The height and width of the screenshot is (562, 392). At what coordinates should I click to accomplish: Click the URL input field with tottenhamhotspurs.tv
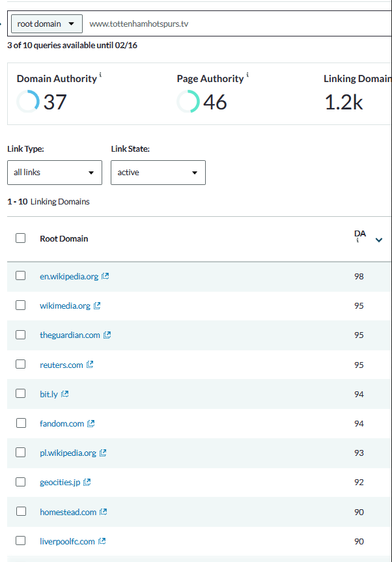238,23
